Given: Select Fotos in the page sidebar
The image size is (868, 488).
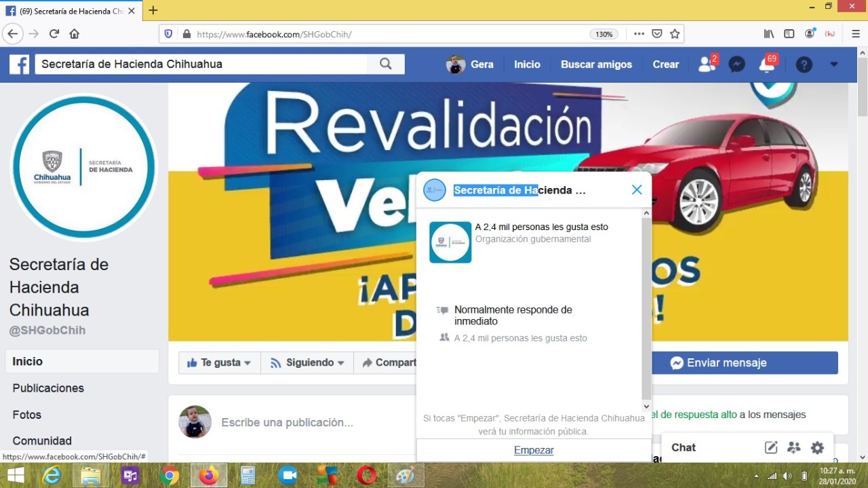Looking at the screenshot, I should coord(27,415).
